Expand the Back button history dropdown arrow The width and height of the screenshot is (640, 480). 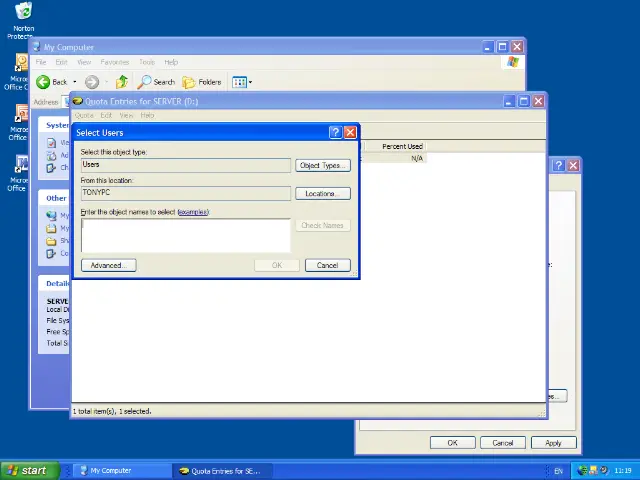tap(75, 82)
